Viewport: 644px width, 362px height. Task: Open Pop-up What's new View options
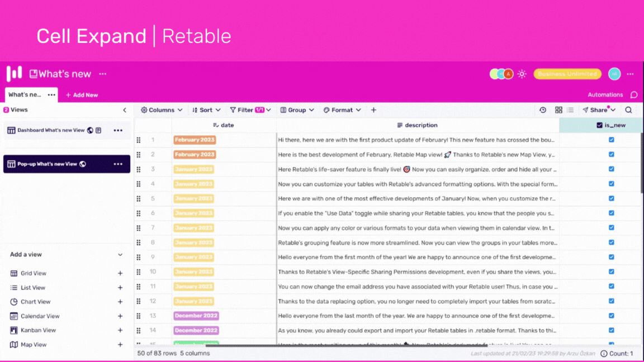119,164
